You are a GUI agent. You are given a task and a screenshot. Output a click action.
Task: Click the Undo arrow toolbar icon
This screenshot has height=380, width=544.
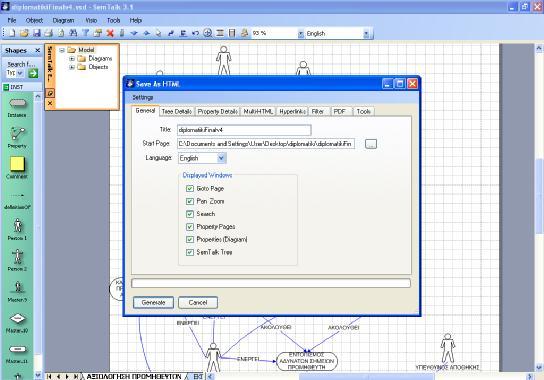point(195,33)
